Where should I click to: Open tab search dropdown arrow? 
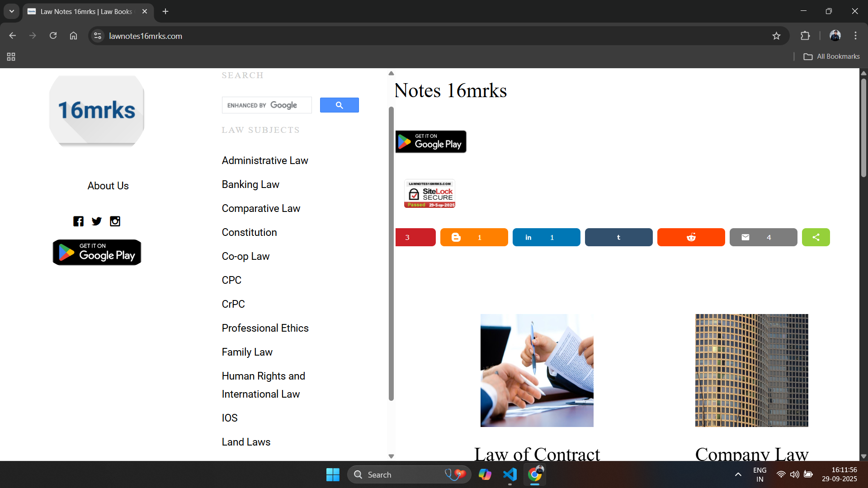[x=12, y=11]
